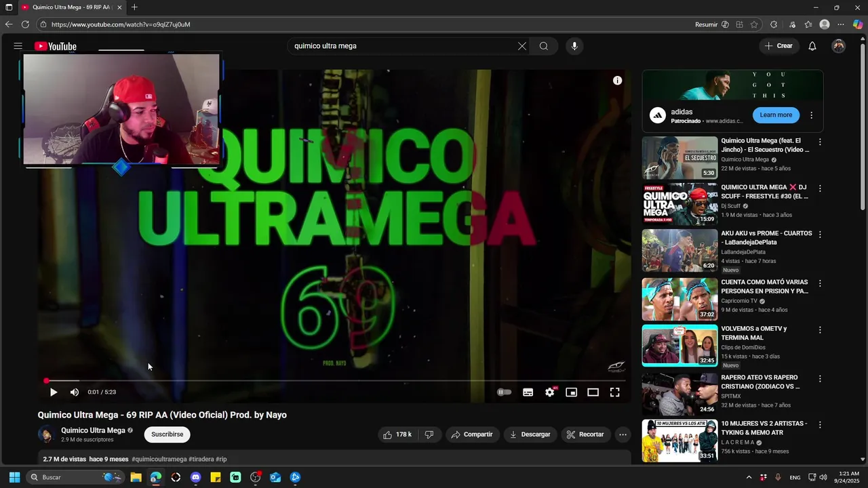
Task: Open El Secuestro video thumbnail
Action: [679, 158]
